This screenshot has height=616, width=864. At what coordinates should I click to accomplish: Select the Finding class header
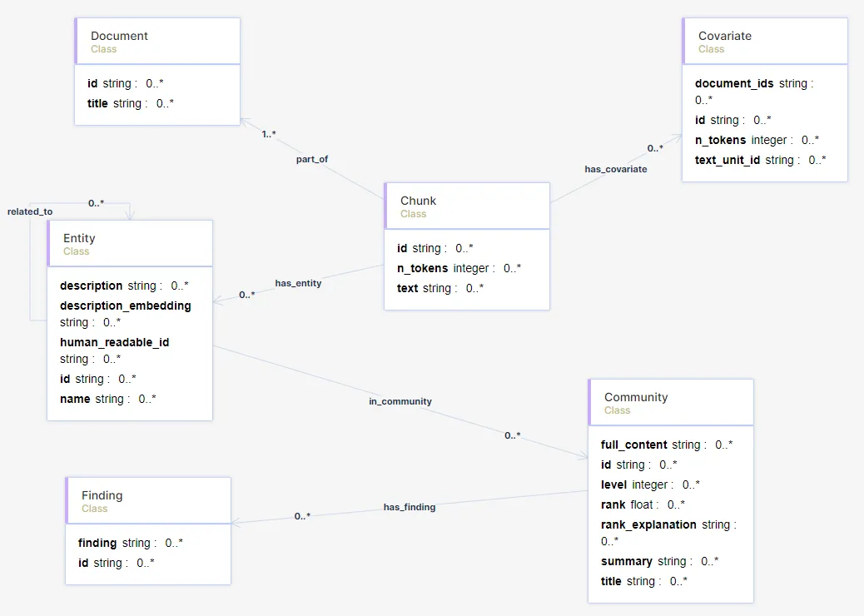point(148,501)
